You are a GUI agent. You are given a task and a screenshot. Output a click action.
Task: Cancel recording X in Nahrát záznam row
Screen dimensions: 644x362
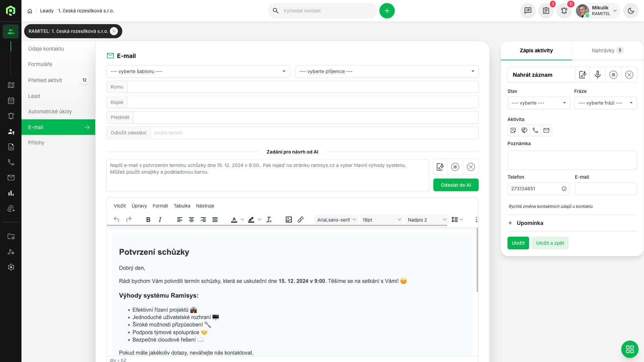(629, 75)
